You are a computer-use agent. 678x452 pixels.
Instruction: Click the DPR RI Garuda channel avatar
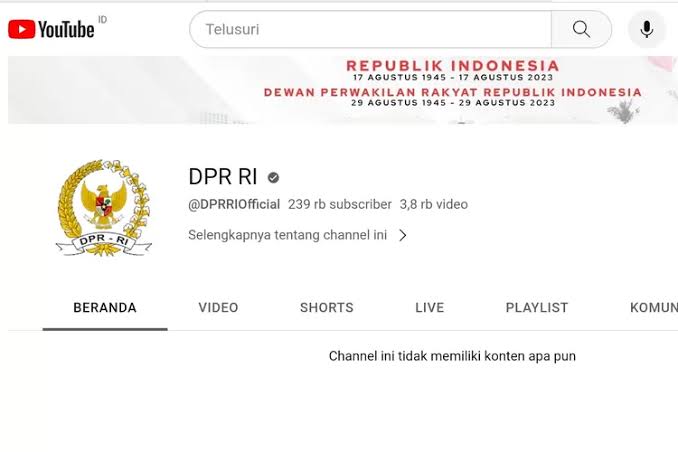click(x=103, y=207)
